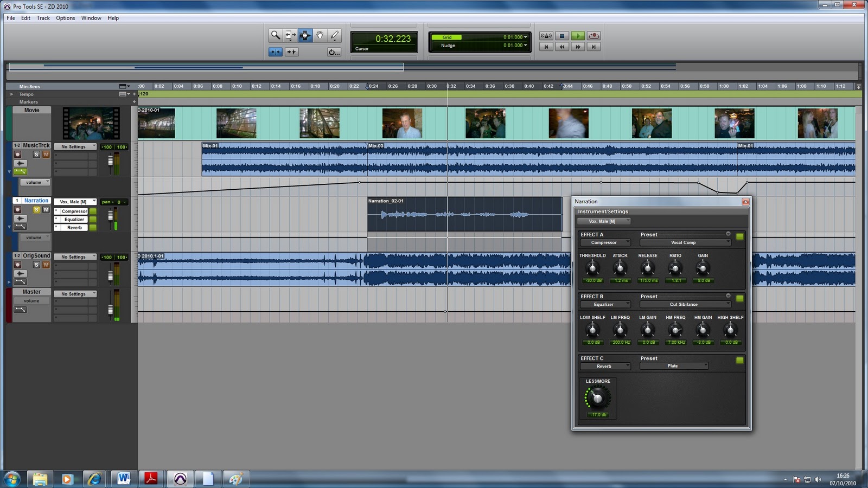Open Windows Media Player from the taskbar
The width and height of the screenshot is (868, 488).
pos(67,479)
